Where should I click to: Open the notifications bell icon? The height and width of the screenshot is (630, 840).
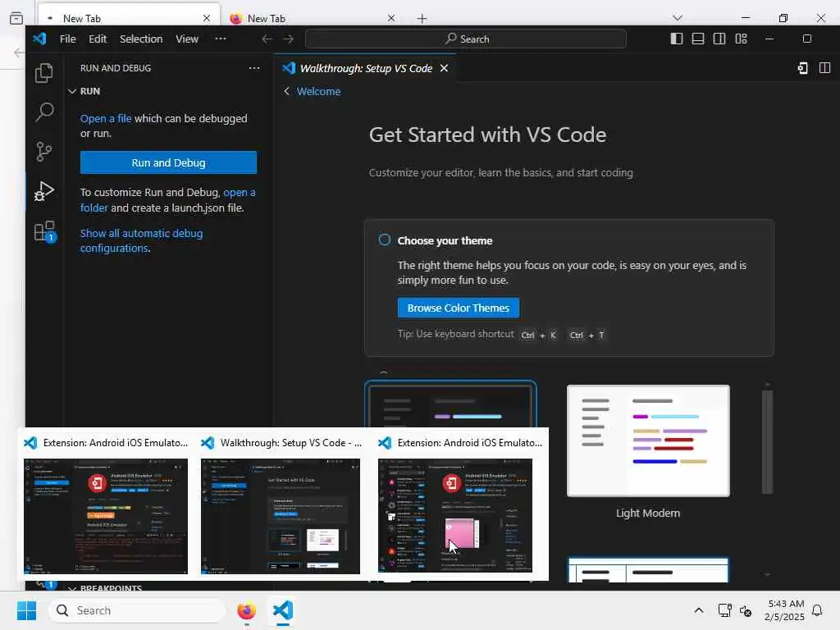point(817,610)
